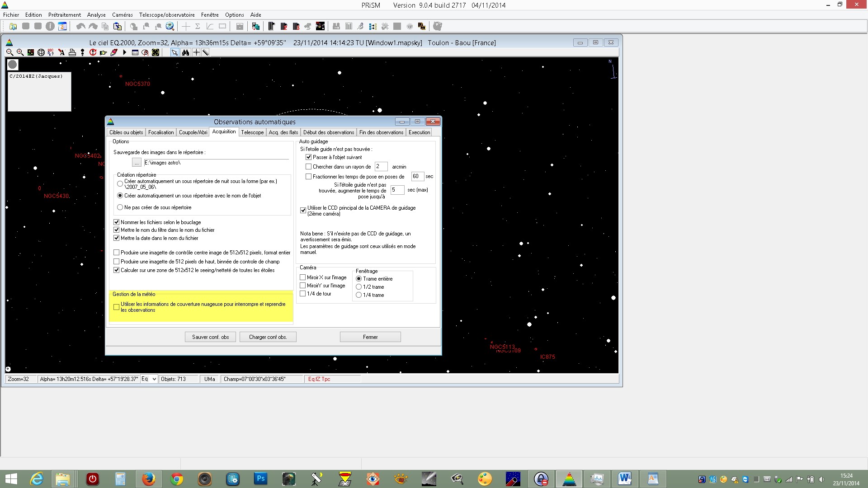
Task: Click the printer icon in sky map toolbar
Action: [72, 52]
